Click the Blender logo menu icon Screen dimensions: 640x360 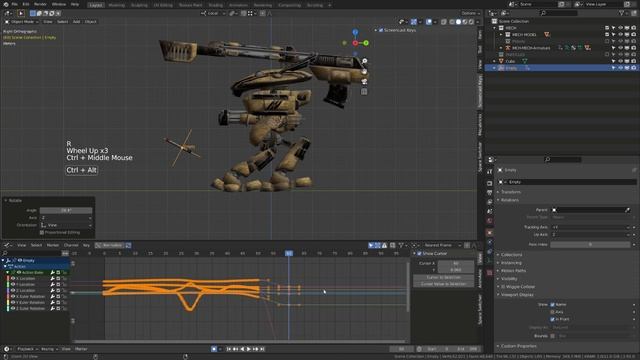point(6,4)
